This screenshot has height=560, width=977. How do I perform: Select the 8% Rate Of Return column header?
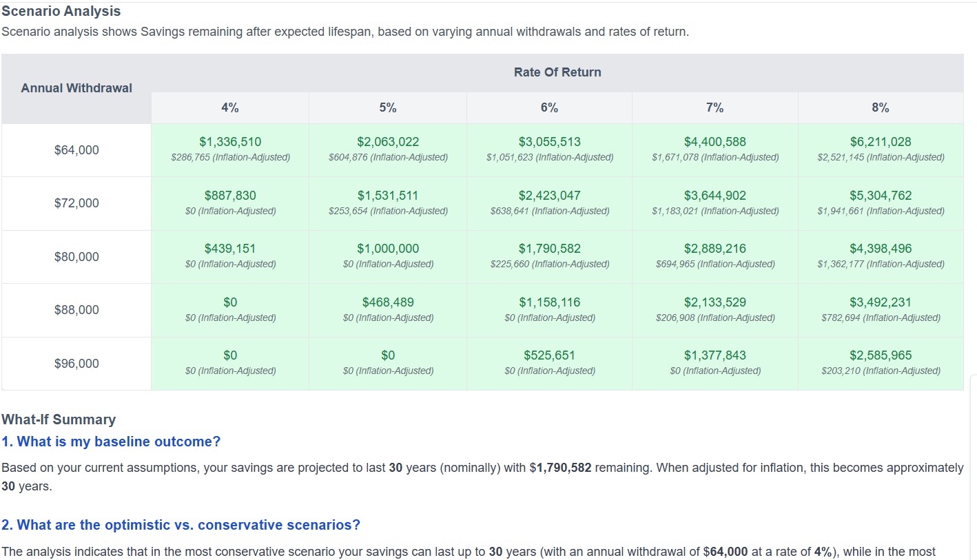880,107
